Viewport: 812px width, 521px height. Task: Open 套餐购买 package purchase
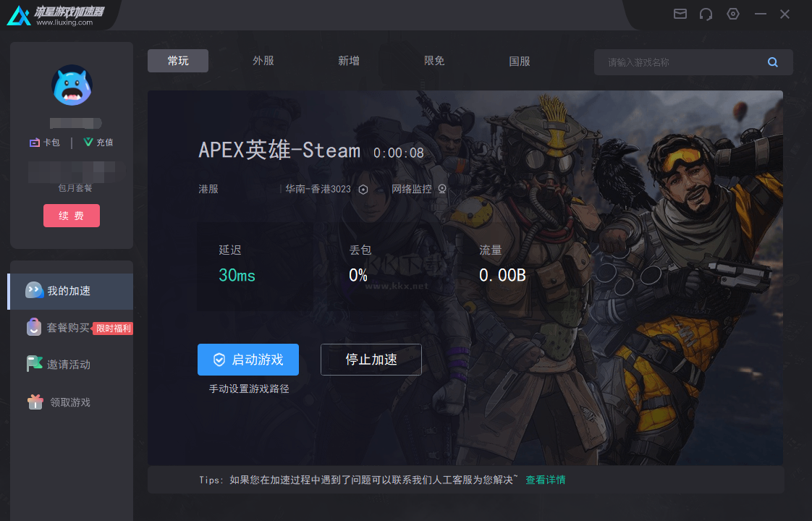[x=71, y=328]
